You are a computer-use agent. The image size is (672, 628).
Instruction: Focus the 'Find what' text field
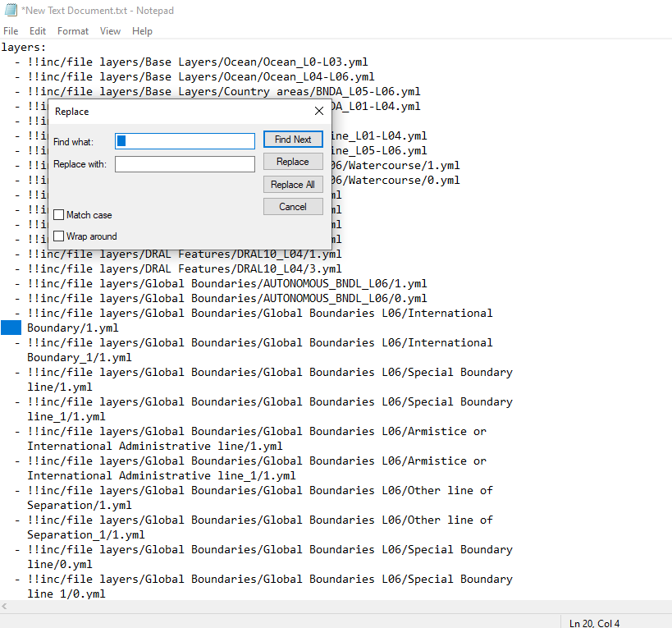click(185, 141)
